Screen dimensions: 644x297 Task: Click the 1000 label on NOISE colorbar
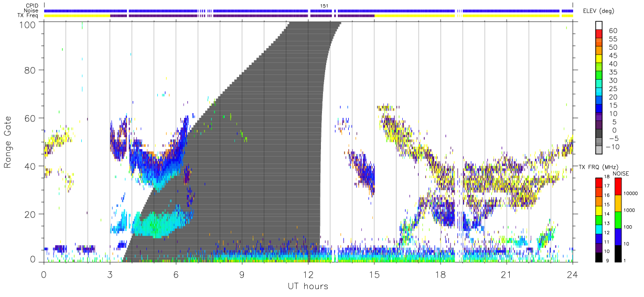click(x=629, y=211)
